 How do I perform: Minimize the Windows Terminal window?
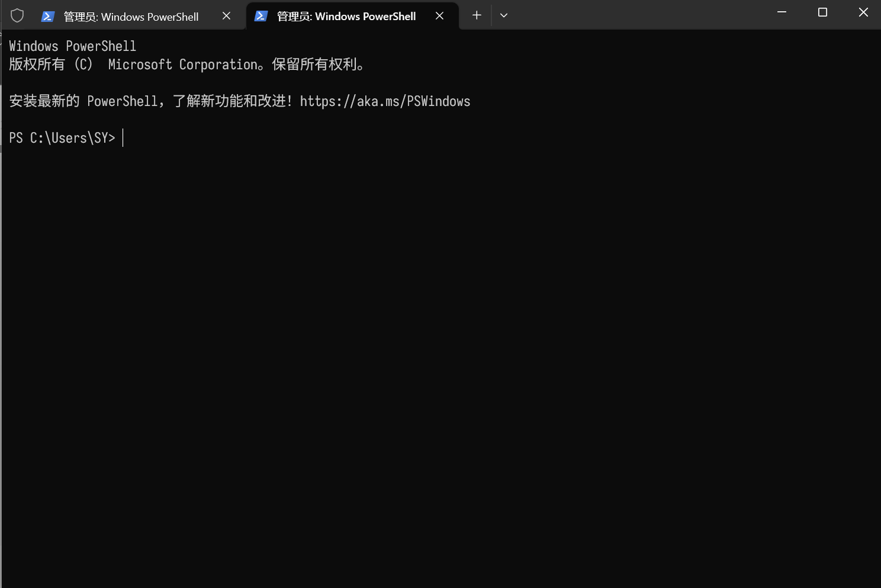coord(781,12)
